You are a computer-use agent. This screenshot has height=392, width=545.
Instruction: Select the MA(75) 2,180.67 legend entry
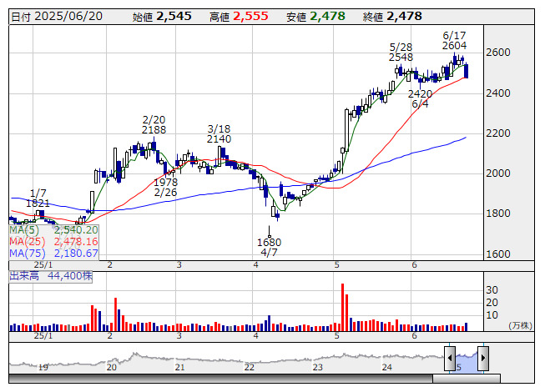pos(54,254)
